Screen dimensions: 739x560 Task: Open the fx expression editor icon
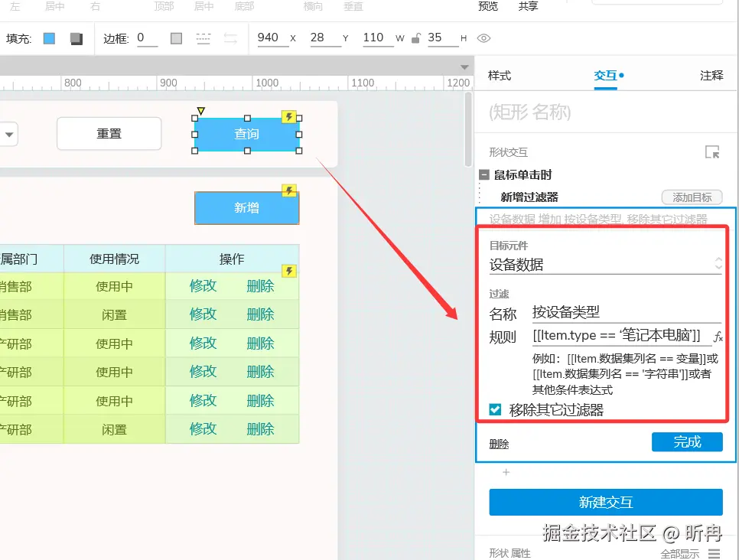(x=718, y=337)
